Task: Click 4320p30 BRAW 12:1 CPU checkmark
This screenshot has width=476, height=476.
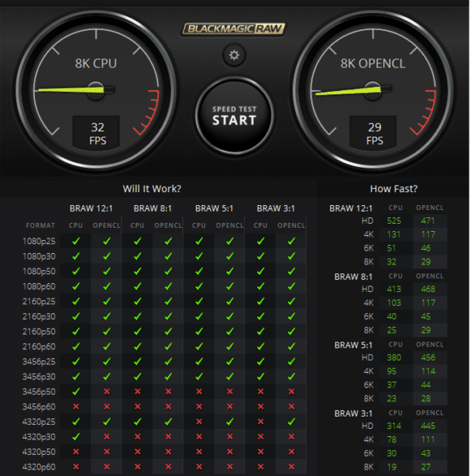Action: tap(76, 436)
